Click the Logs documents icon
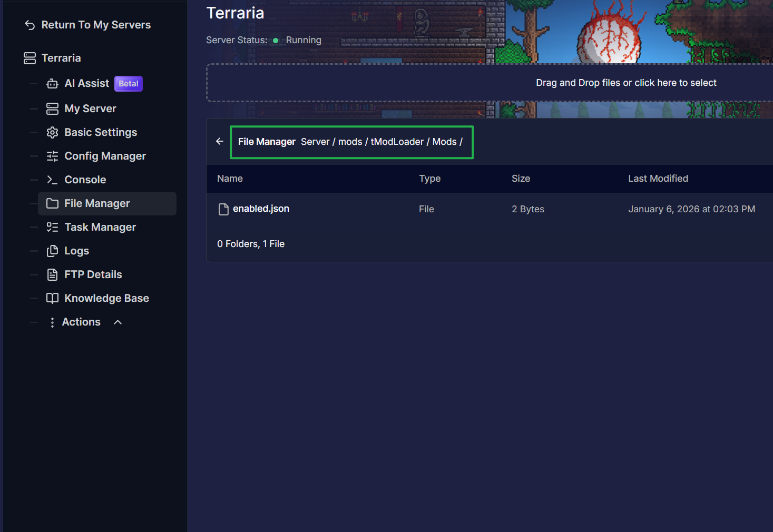The image size is (773, 532). 52,251
